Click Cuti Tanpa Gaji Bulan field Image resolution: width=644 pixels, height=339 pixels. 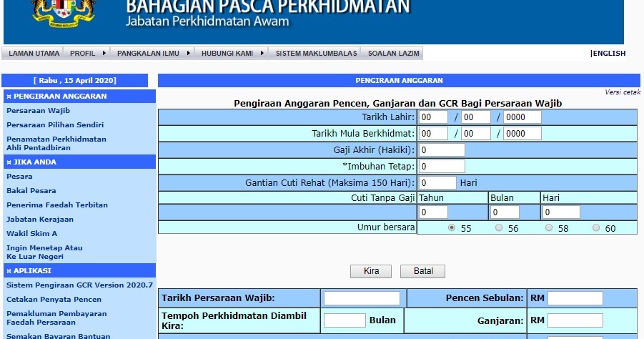click(x=505, y=212)
